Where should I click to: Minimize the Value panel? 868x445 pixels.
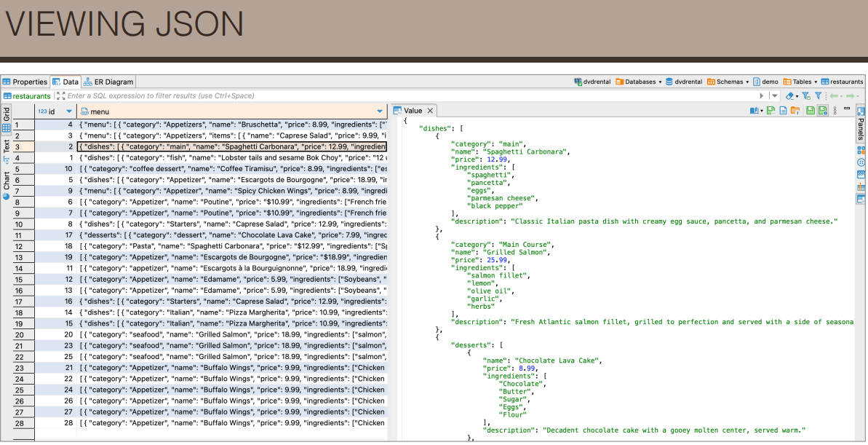tap(847, 109)
